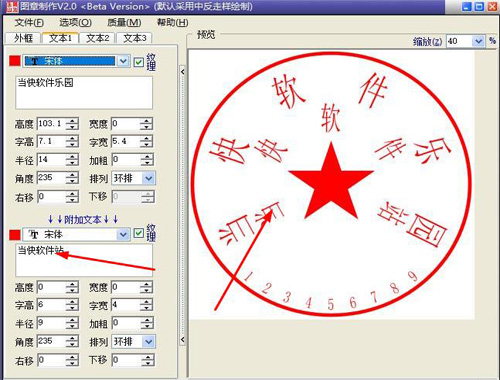
Task: Open the 帮助(H) menu
Action: tap(173, 23)
